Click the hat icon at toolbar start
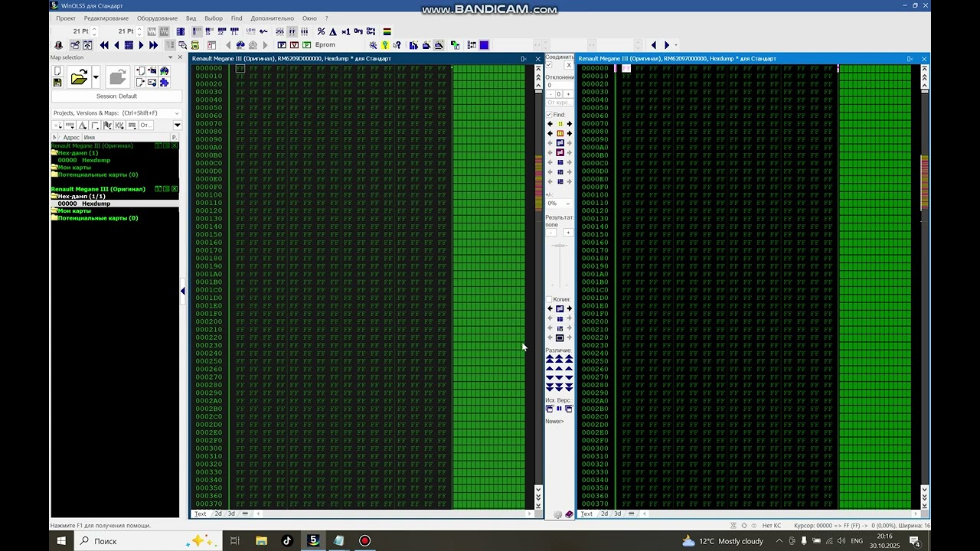The height and width of the screenshot is (551, 980). pos(58,45)
